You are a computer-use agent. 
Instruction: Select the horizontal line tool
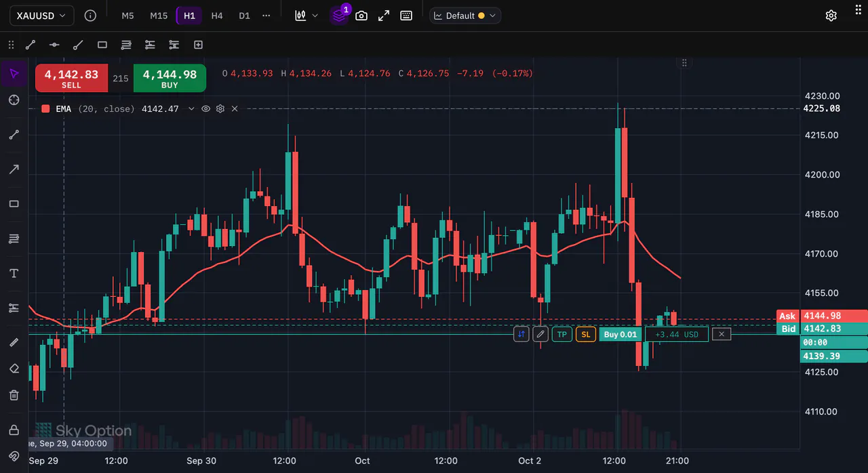[x=54, y=45]
